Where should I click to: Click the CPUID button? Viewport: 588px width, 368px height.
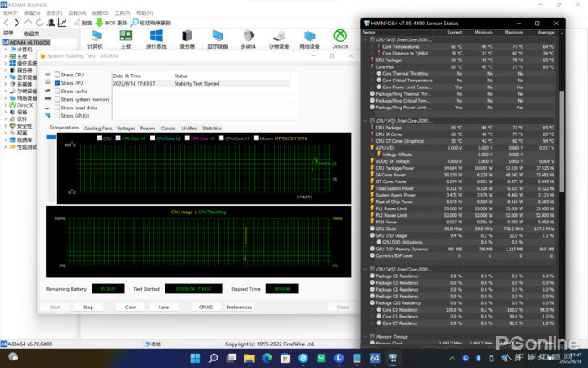pyautogui.click(x=206, y=307)
